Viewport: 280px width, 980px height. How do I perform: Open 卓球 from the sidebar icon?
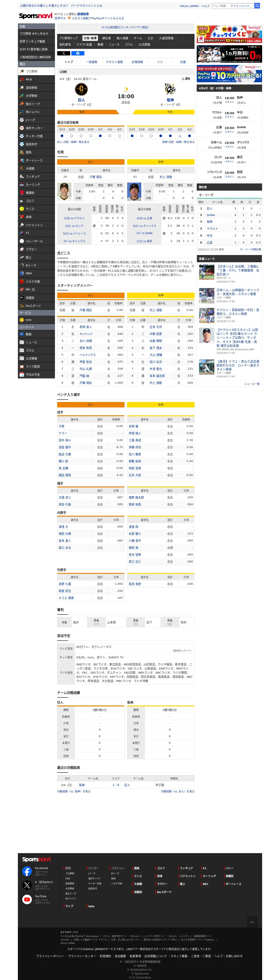coord(22,217)
